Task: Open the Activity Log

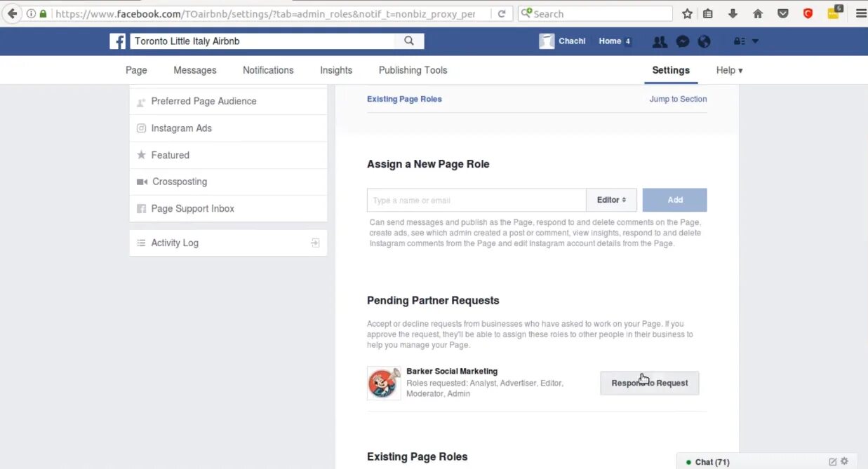Action: click(228, 243)
